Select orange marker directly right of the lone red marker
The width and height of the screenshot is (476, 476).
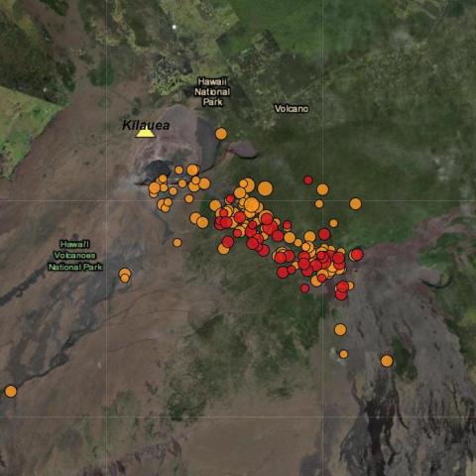(x=322, y=189)
